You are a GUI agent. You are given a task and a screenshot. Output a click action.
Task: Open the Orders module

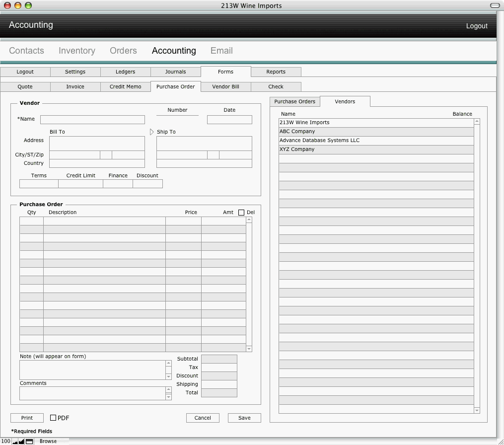[x=124, y=51]
